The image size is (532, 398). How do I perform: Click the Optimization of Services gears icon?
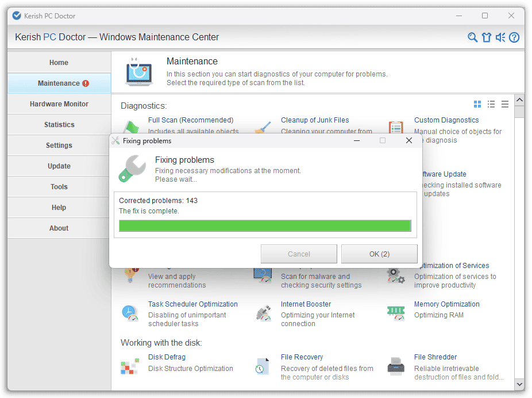pyautogui.click(x=396, y=275)
